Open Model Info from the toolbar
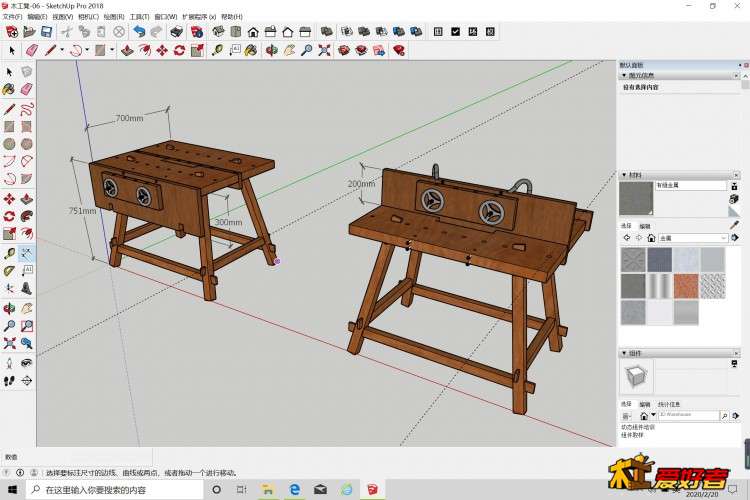Screen dimensions: 750x500 click(197, 32)
